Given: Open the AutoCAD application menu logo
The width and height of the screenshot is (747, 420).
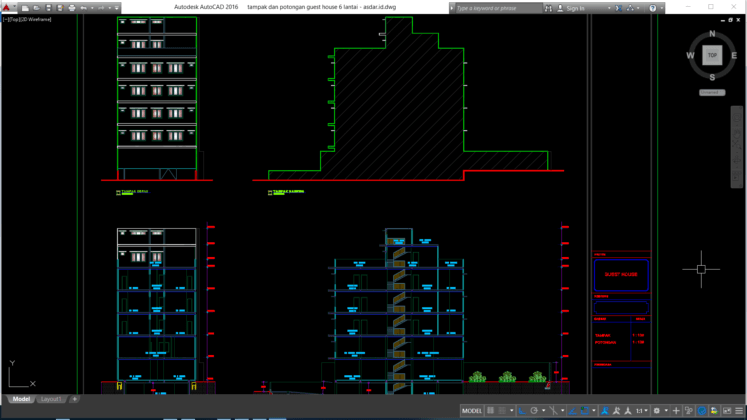Looking at the screenshot, I should click(7, 7).
